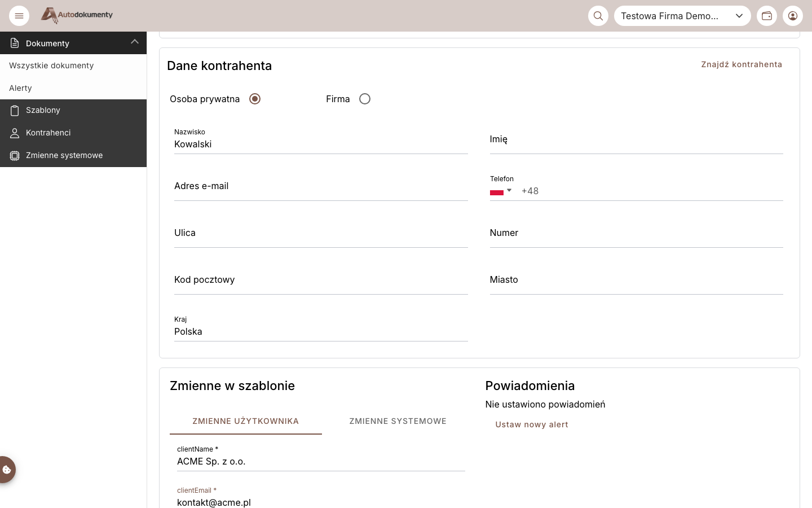Click the Zmienne systemowe chip icon
Image resolution: width=812 pixels, height=508 pixels.
coord(15,155)
